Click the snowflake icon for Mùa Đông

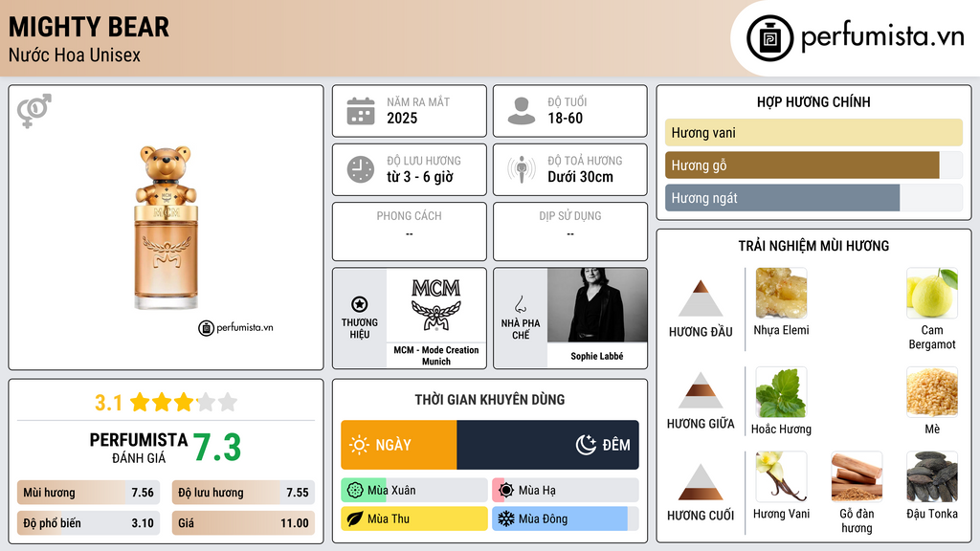click(506, 518)
